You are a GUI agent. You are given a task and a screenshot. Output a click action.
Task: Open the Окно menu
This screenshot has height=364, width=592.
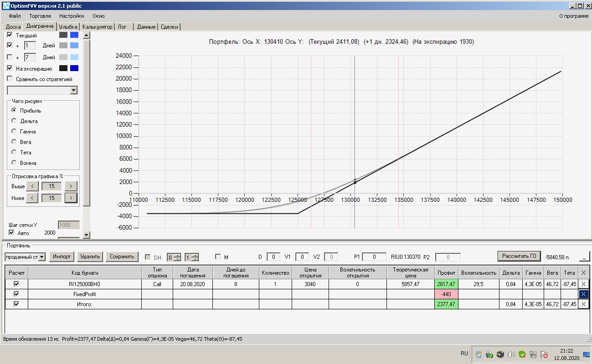tap(98, 16)
